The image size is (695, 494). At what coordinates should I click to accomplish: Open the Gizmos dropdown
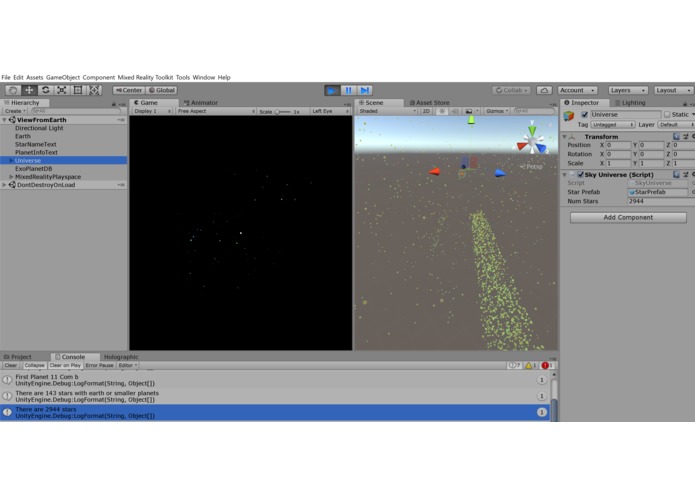click(x=496, y=111)
